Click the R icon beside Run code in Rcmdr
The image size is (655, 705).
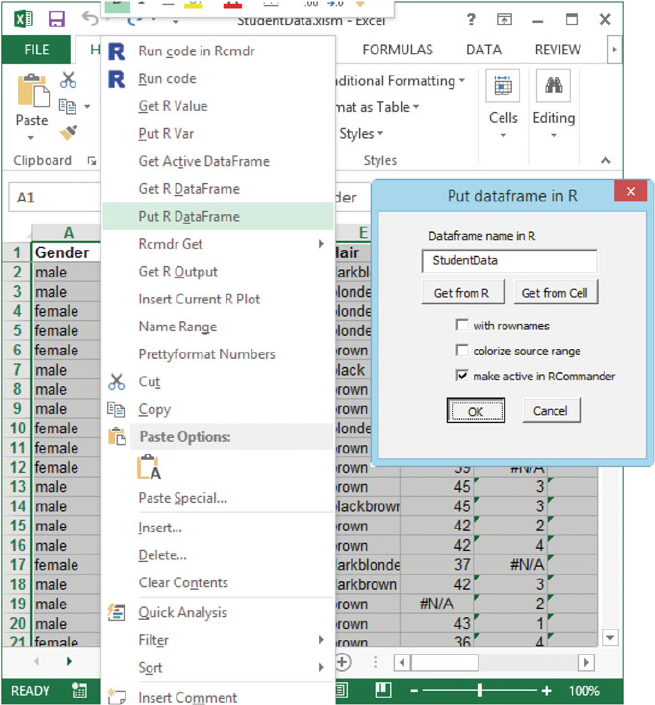coord(117,51)
